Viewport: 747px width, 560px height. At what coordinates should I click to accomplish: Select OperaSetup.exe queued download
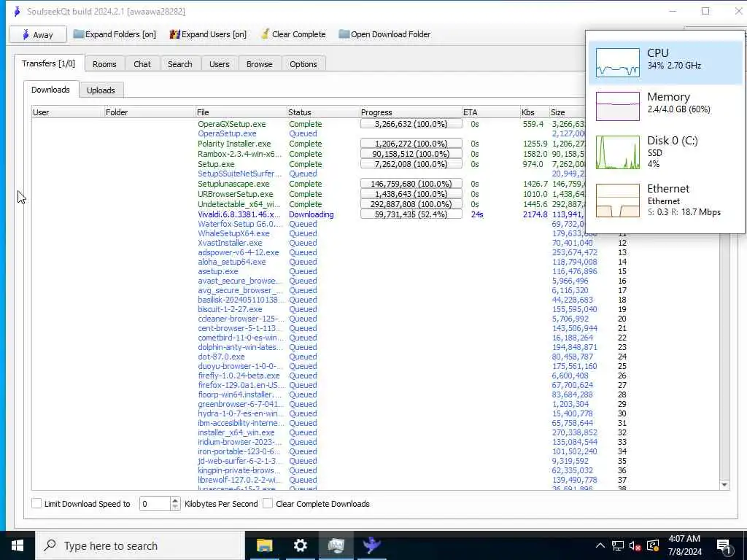228,134
